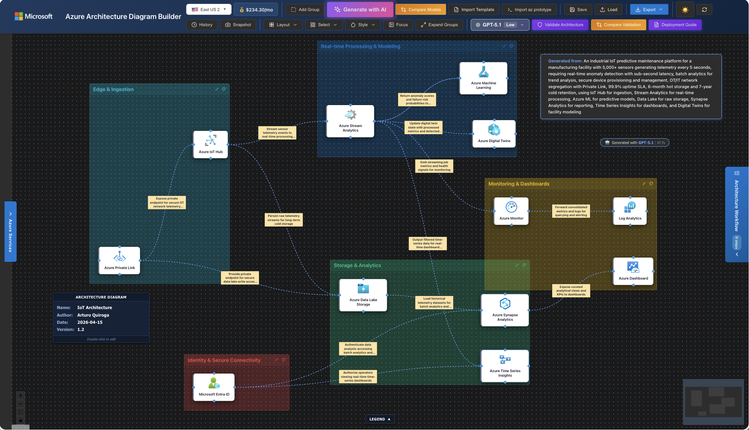Click the fit view canvas control
This screenshot has width=749, height=430.
(20, 412)
